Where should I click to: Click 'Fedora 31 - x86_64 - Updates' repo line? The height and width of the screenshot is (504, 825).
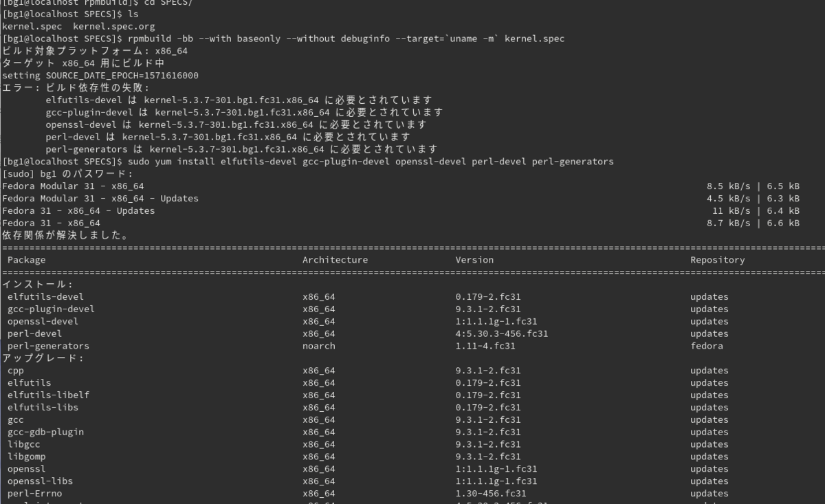[x=78, y=210]
